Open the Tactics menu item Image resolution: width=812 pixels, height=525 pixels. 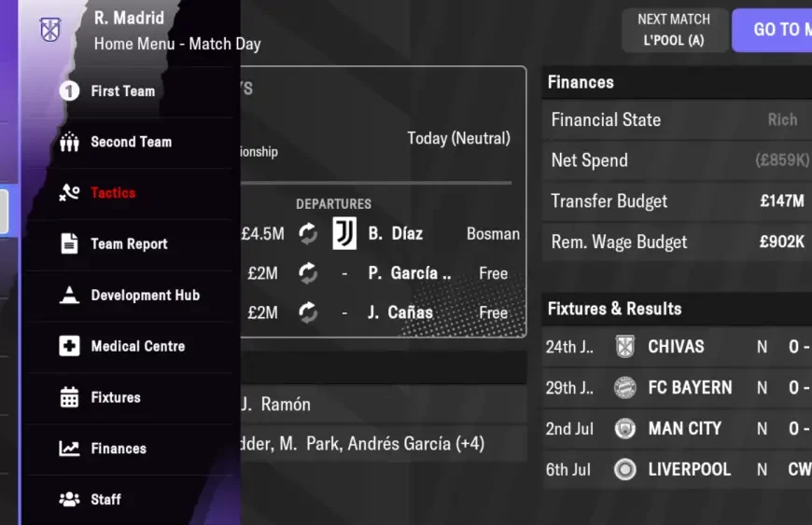pyautogui.click(x=113, y=193)
